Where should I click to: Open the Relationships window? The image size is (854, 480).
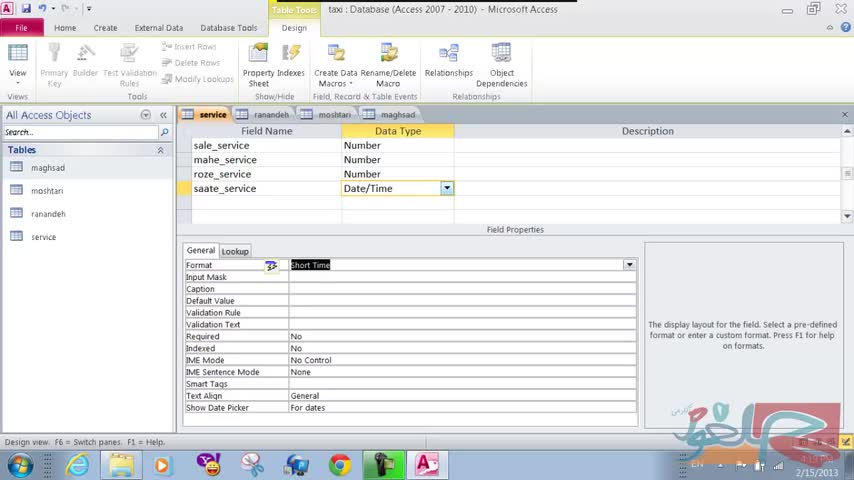coord(449,60)
